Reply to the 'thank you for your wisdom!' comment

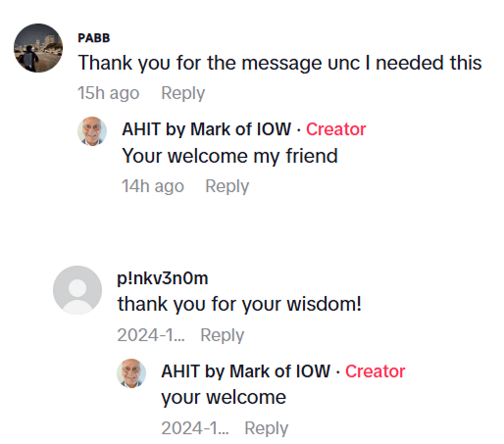(223, 335)
